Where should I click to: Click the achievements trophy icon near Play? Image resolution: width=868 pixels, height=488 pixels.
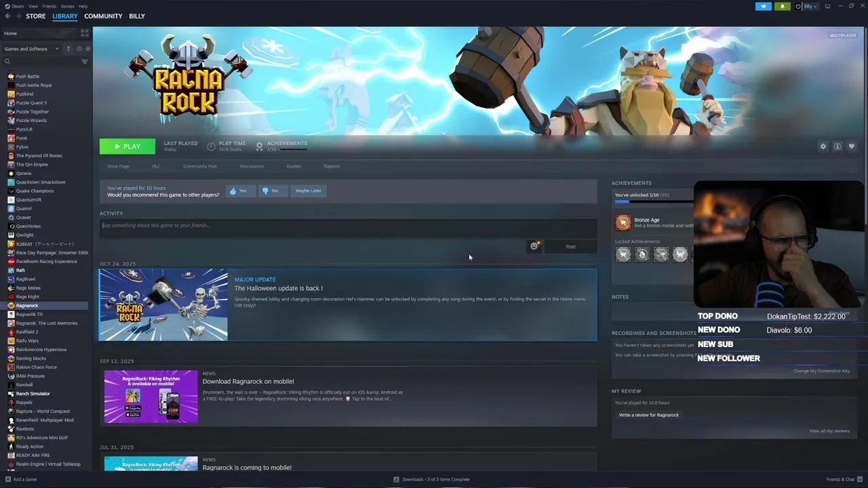[259, 146]
